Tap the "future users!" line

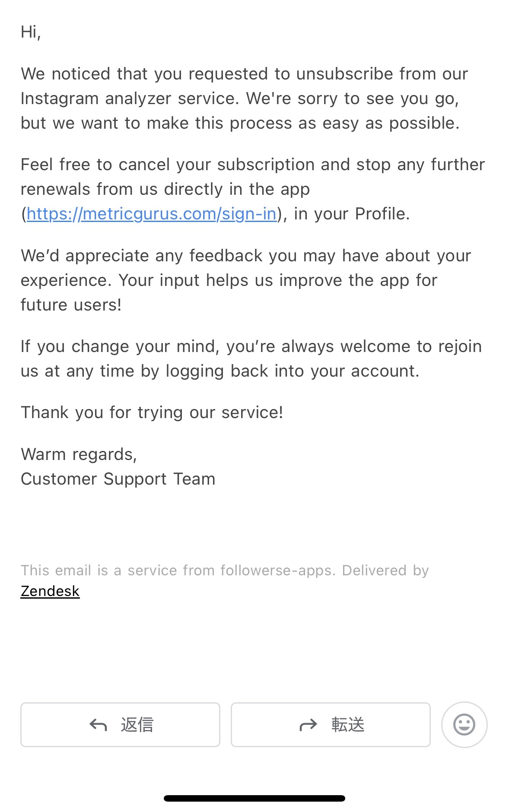click(71, 305)
